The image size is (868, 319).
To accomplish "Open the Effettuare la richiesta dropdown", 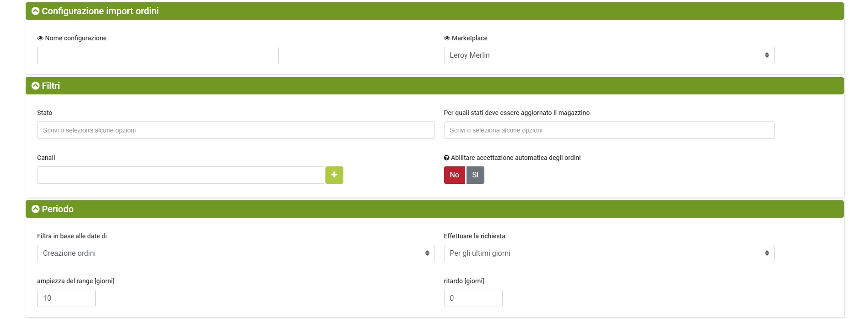I will point(609,253).
